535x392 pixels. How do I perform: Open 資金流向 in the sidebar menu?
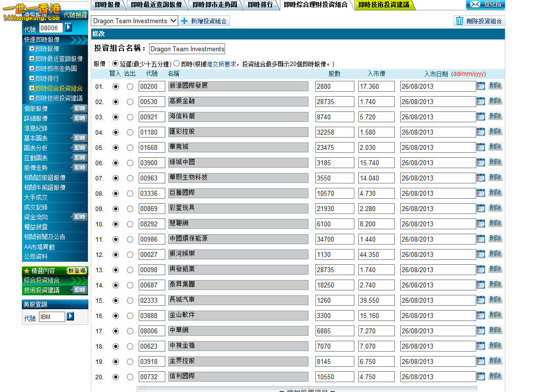tap(36, 217)
